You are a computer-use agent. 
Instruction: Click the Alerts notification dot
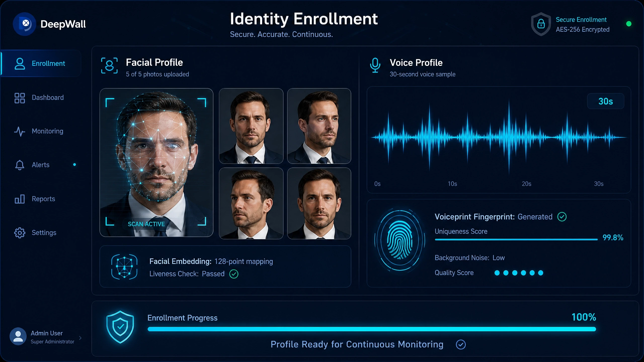pos(74,165)
